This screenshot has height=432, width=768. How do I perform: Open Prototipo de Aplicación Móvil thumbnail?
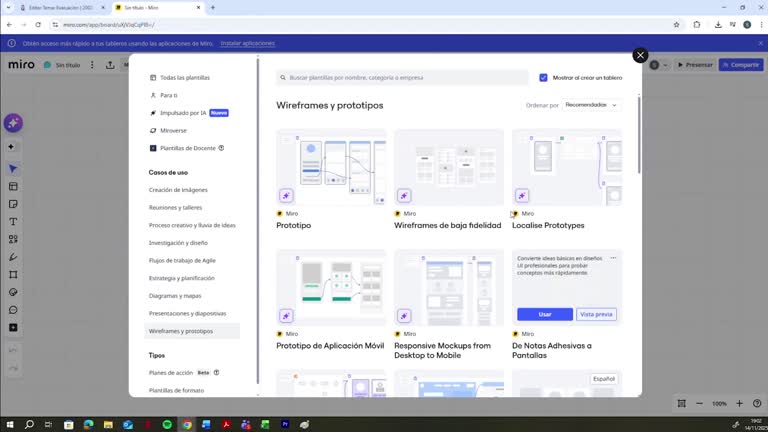click(x=331, y=288)
